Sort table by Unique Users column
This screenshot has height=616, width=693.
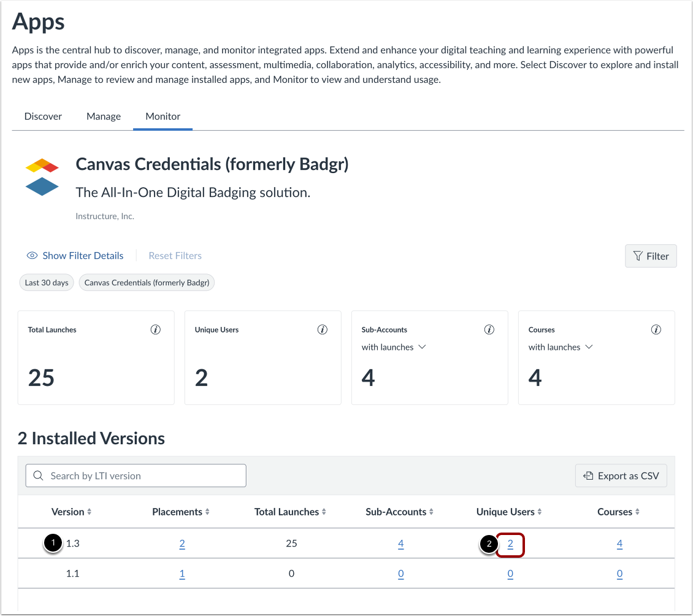pos(509,512)
